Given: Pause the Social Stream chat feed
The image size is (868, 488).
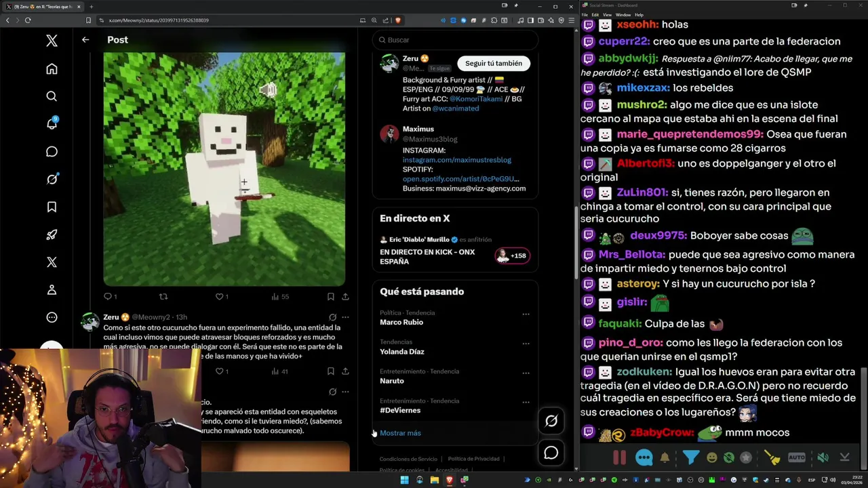Looking at the screenshot, I should [x=620, y=457].
